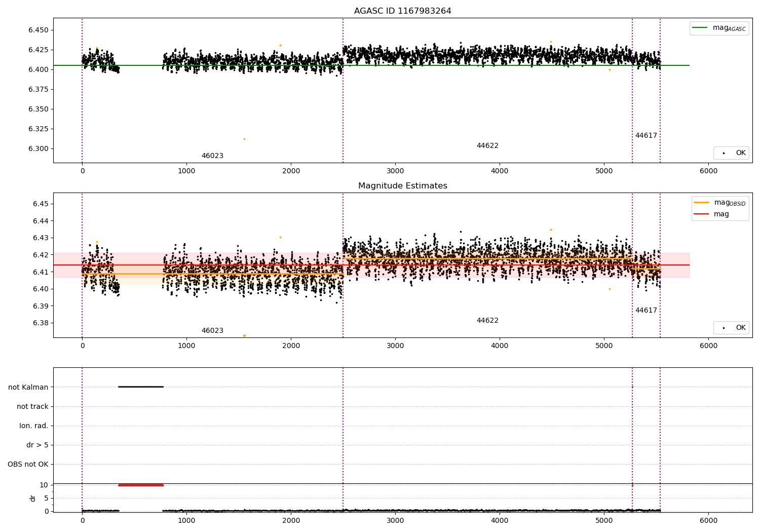Click observation label 44622 in the AGASC ID plot
Screen dimensions: 760x532
click(487, 146)
